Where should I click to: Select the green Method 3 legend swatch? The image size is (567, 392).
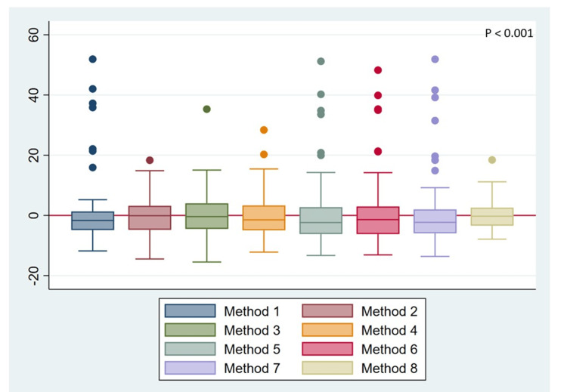(191, 330)
